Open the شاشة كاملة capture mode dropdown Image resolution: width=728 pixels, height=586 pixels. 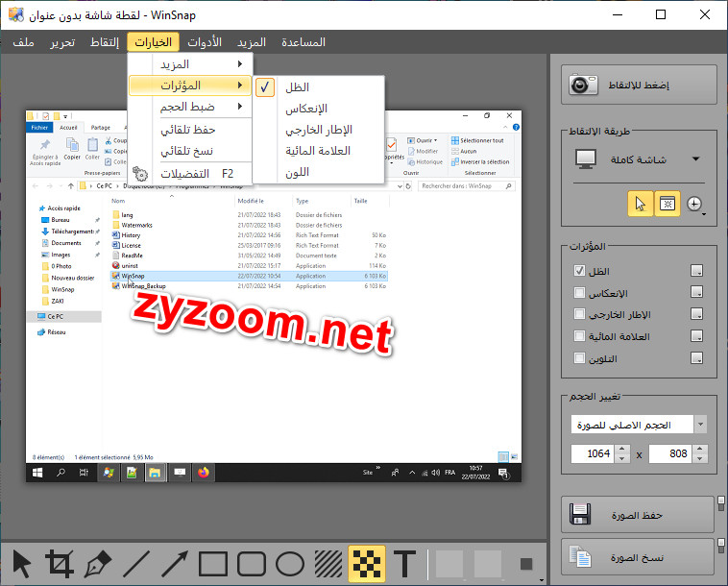pyautogui.click(x=639, y=159)
